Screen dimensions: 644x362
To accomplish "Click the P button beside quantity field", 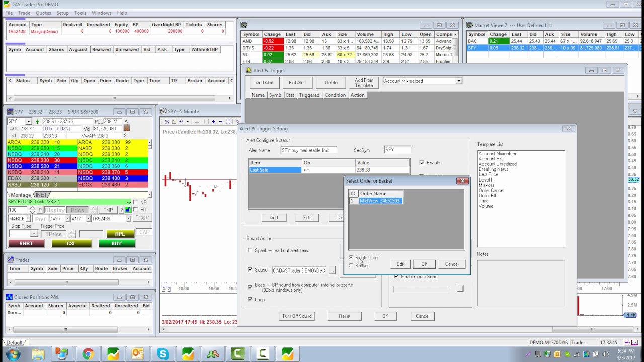I will tap(40, 210).
